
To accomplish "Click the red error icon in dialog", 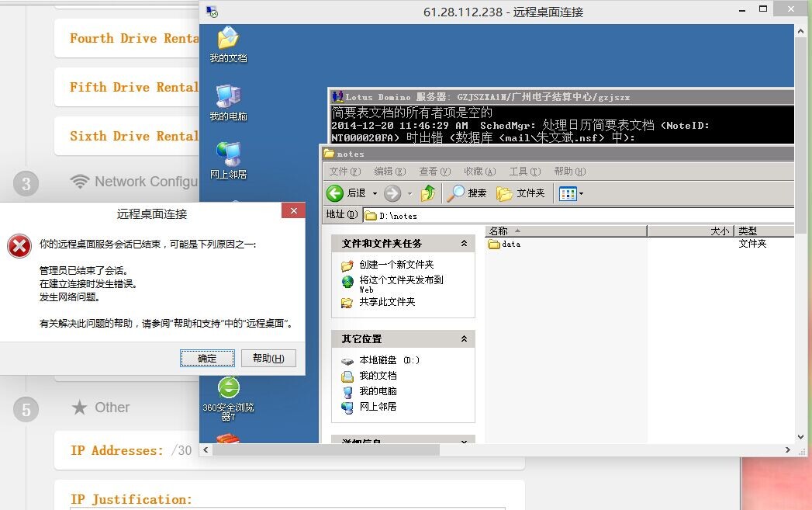I will pyautogui.click(x=19, y=245).
